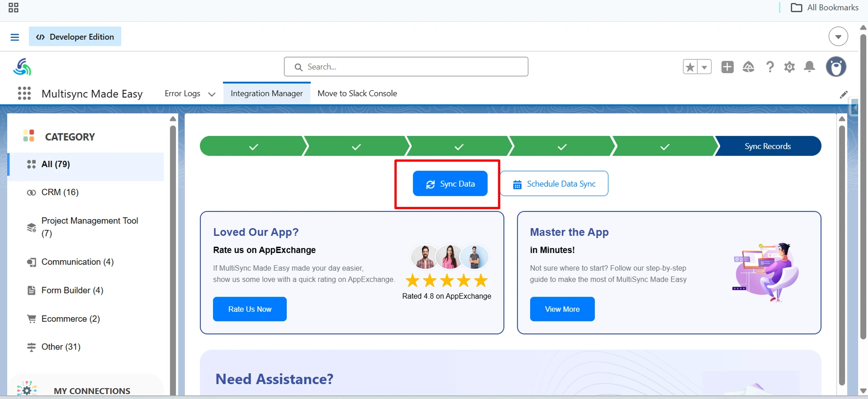Click the category sidebar scroll-up arrow
Viewport: 868px width, 399px height.
pos(173,119)
